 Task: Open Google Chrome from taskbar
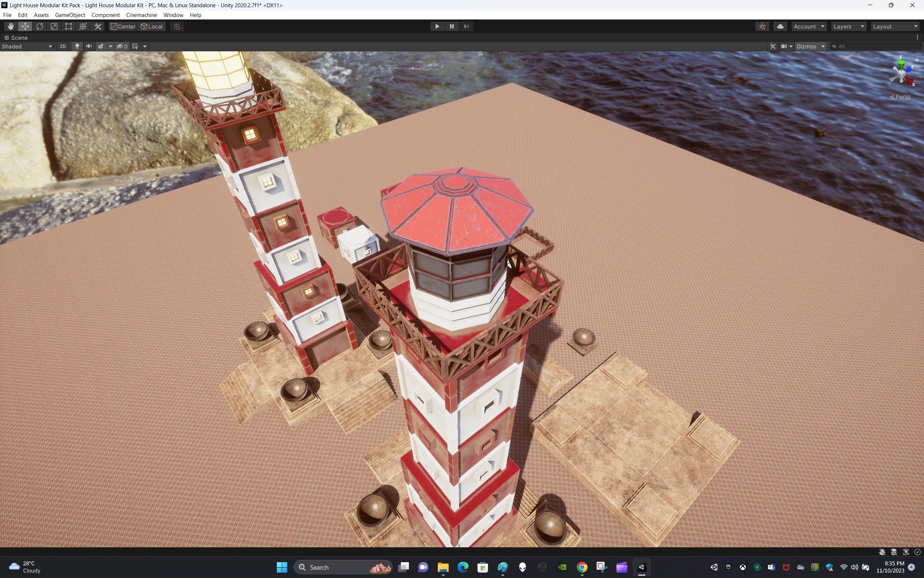(x=582, y=567)
